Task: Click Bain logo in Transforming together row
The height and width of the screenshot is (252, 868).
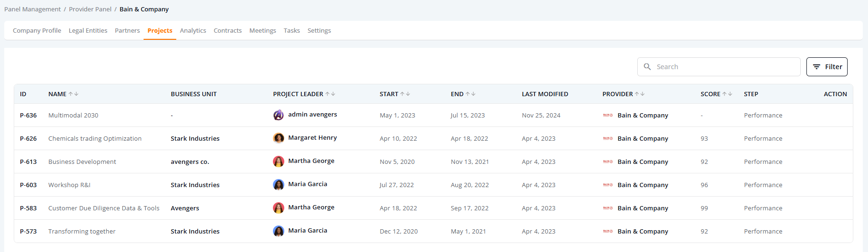Action: pos(608,231)
